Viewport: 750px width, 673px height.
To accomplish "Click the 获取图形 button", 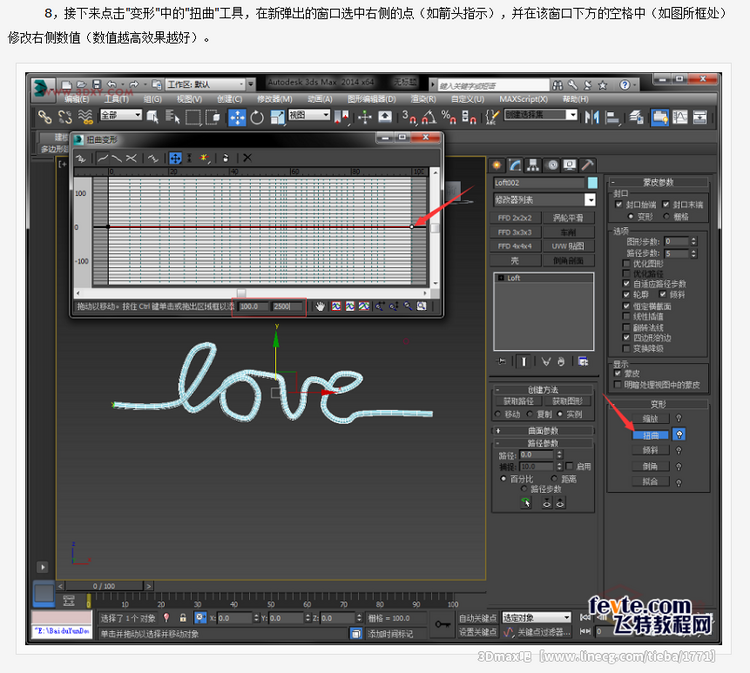I will pos(567,401).
